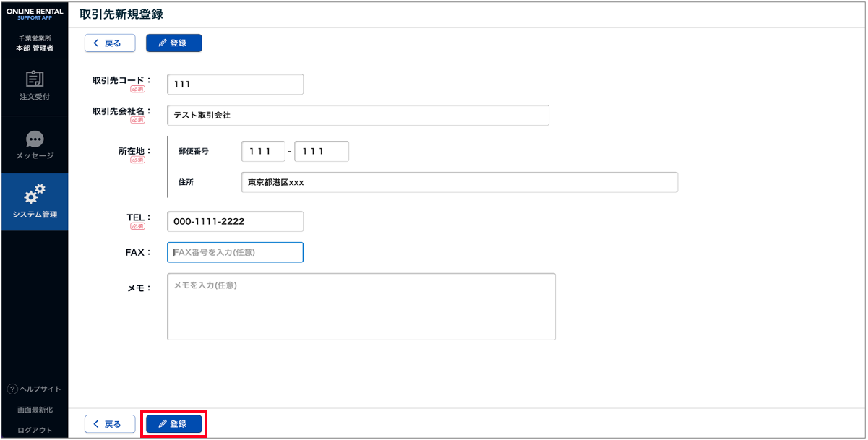The height and width of the screenshot is (440, 868).
Task: Click the 取引先コード input field
Action: [x=235, y=85]
